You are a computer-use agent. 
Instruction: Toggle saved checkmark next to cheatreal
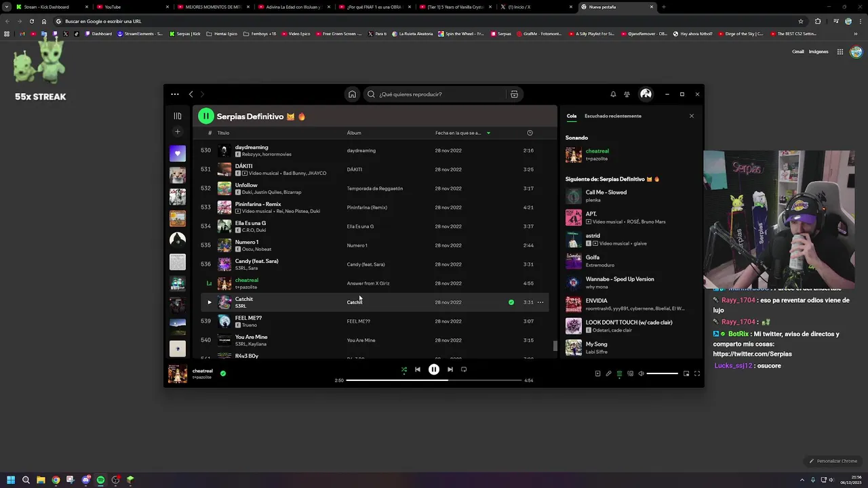223,373
